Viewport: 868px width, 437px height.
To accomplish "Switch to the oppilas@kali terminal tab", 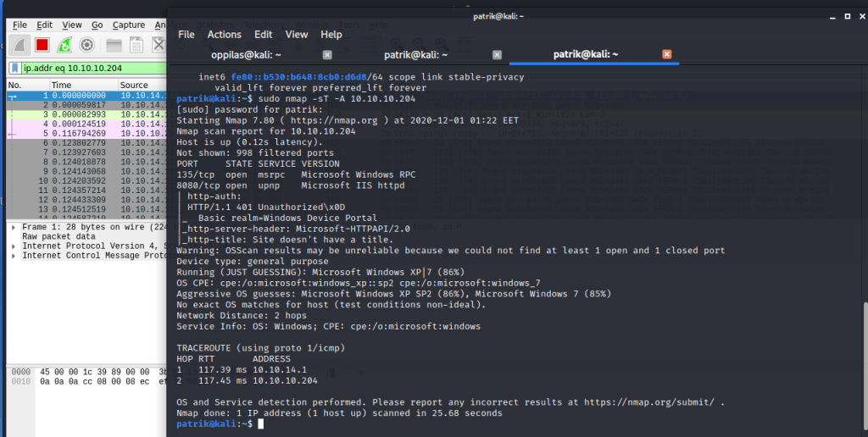I will click(246, 54).
